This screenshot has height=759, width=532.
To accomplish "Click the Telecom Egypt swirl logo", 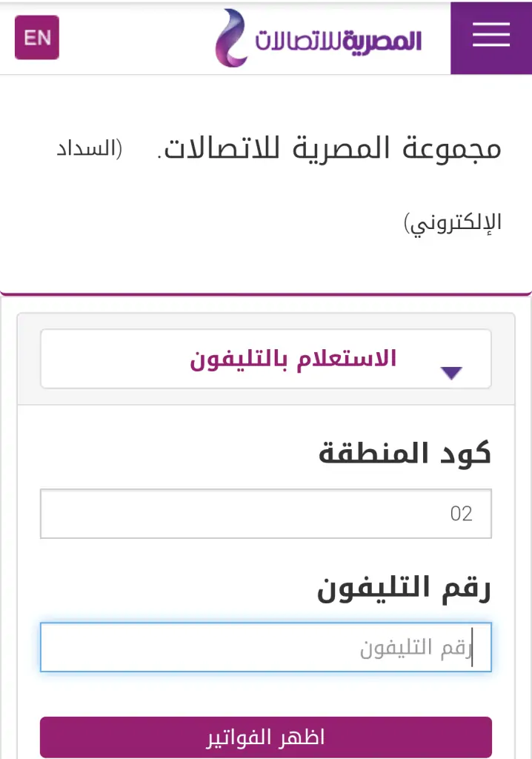I will [x=231, y=38].
